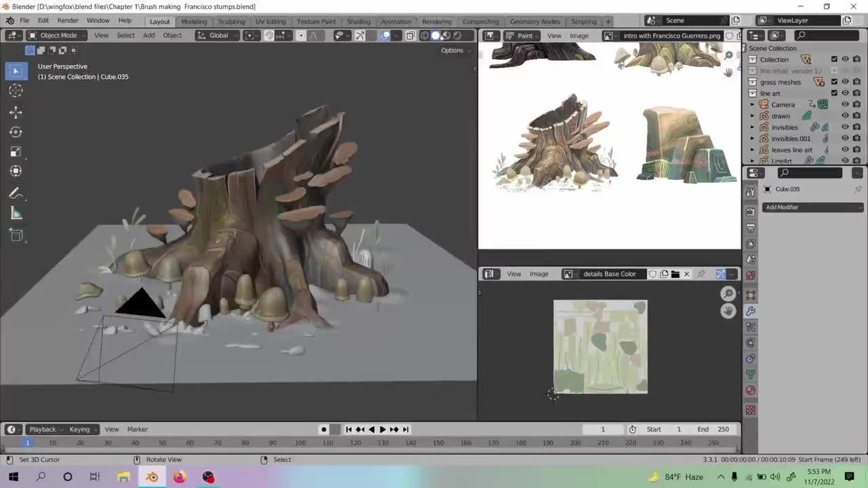868x488 pixels.
Task: Open the Texture properties tab
Action: (751, 410)
